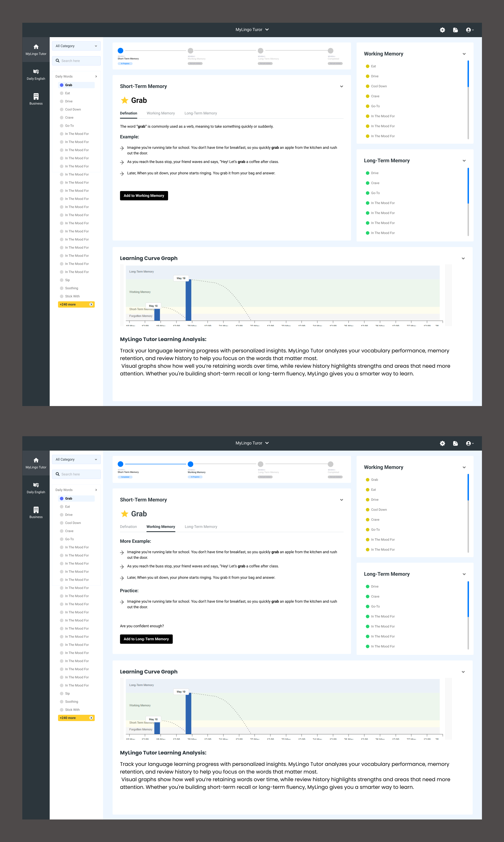Viewport: 504px width, 842px height.
Task: Click the Working Memory step node in upper progress bar
Action: tap(191, 51)
